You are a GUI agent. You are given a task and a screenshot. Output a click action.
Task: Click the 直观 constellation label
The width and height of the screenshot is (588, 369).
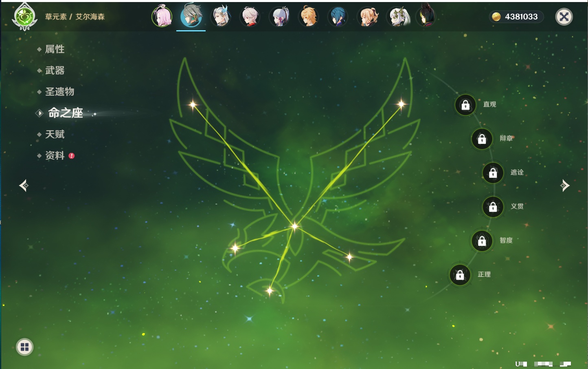[489, 104]
